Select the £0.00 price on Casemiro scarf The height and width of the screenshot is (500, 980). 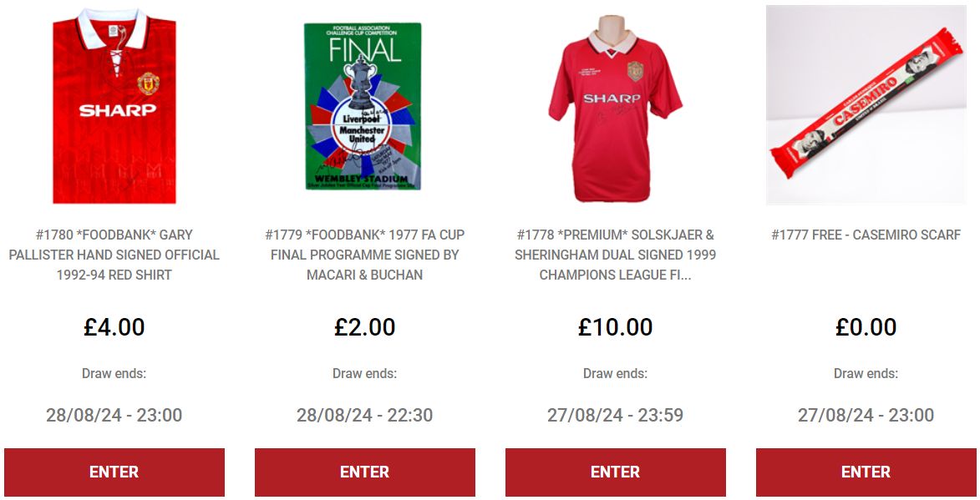(x=866, y=327)
